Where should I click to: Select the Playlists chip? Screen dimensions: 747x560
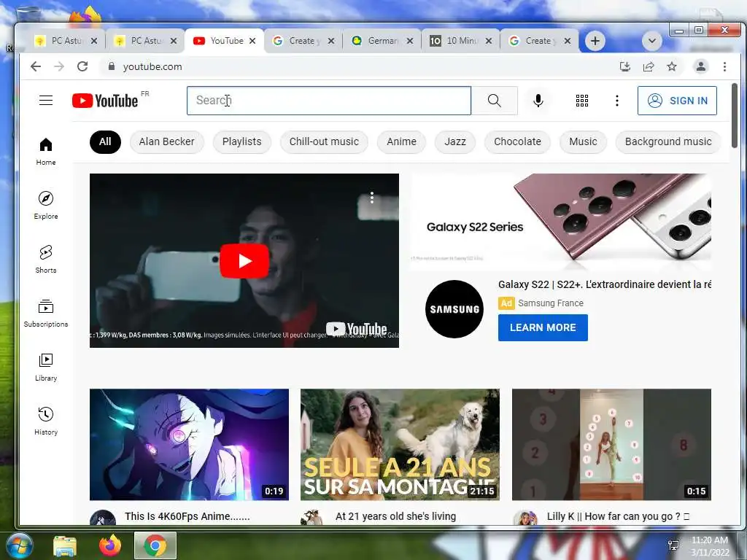tap(242, 142)
